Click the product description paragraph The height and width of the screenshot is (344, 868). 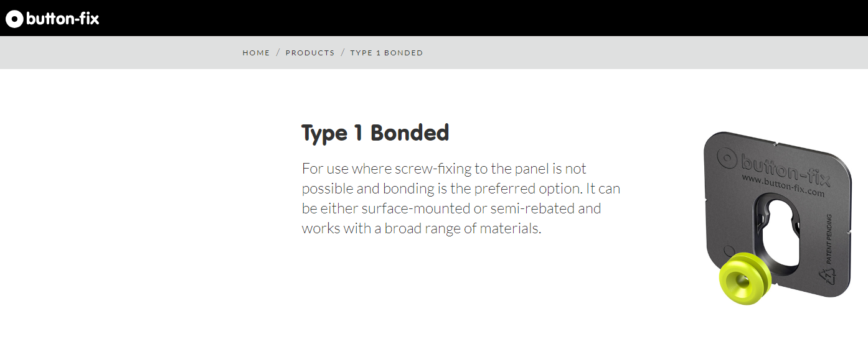tap(461, 198)
